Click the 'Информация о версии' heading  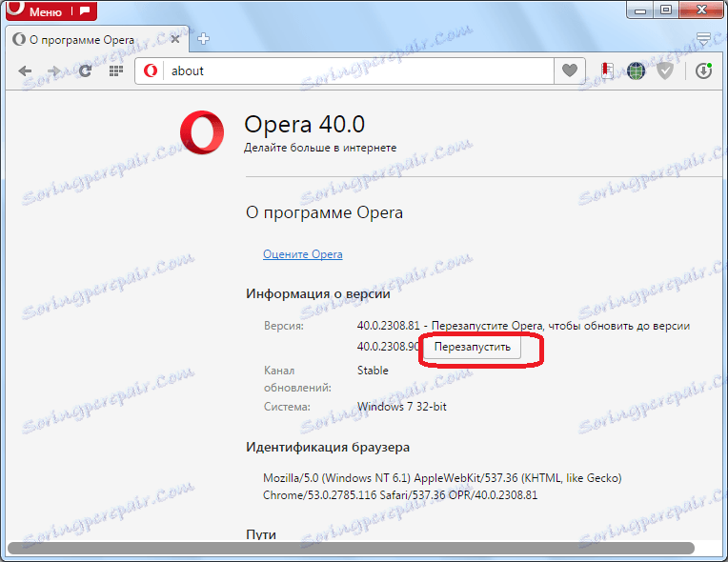[x=318, y=293]
